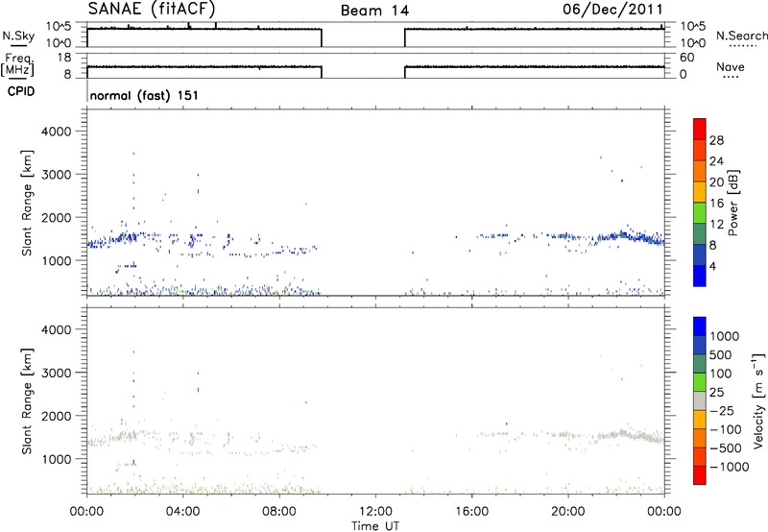Click 4000 tick in the Power panel
The image size is (768, 532).
pyautogui.click(x=56, y=132)
